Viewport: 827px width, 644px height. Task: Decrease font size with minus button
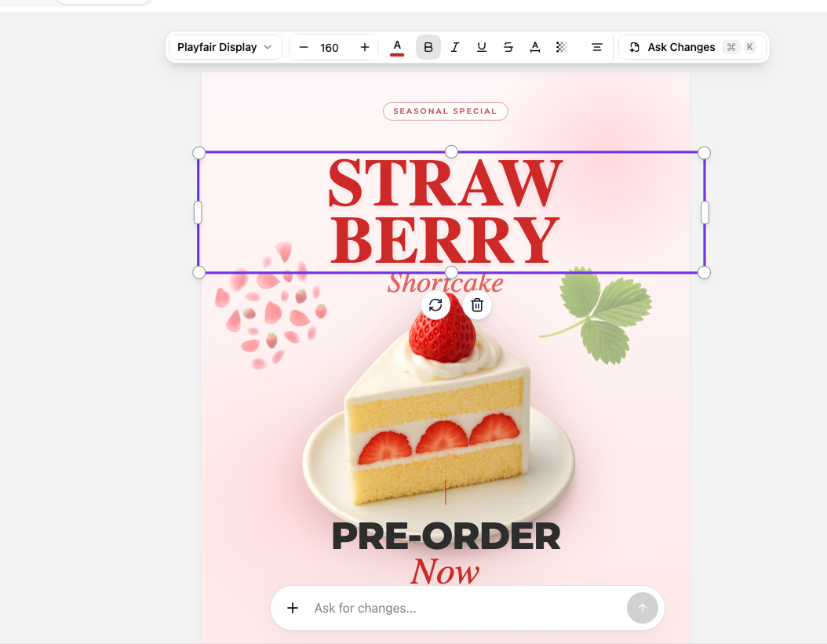click(304, 47)
